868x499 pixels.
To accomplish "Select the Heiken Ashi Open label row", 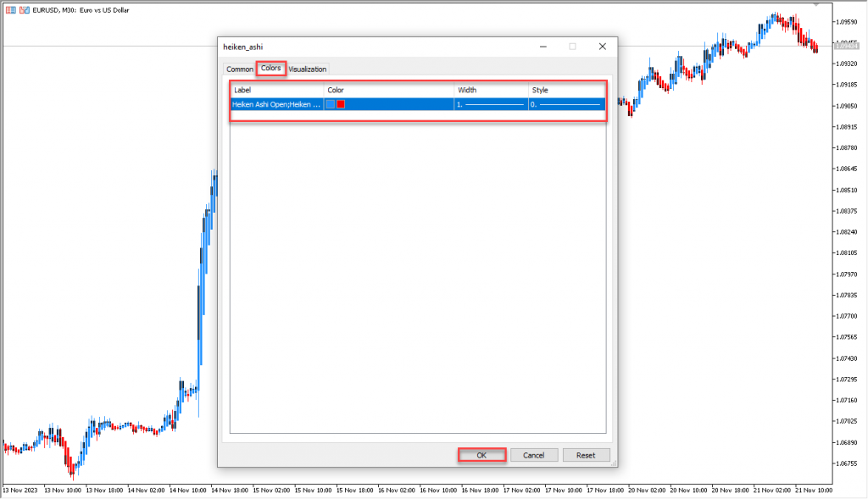I will (x=418, y=104).
